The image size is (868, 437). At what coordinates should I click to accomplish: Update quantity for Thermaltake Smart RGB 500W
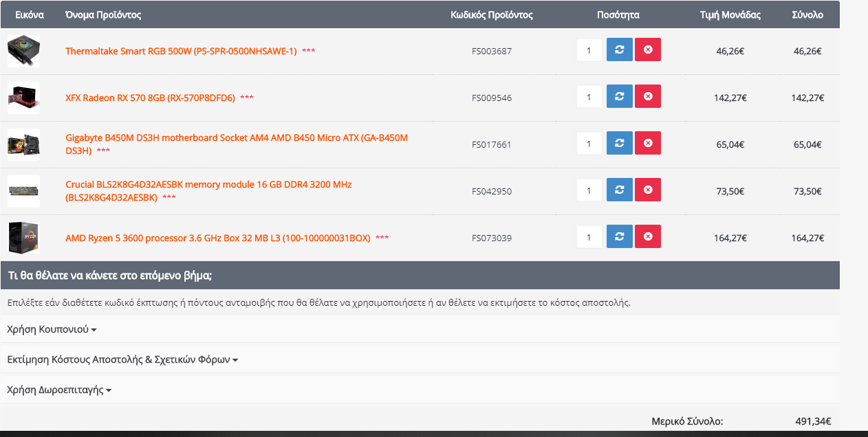[x=619, y=50]
